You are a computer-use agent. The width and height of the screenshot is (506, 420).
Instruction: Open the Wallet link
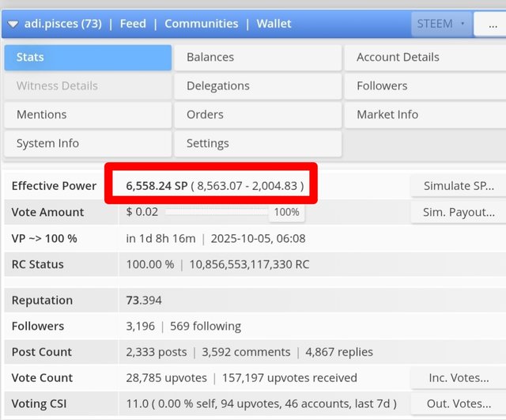pos(274,24)
